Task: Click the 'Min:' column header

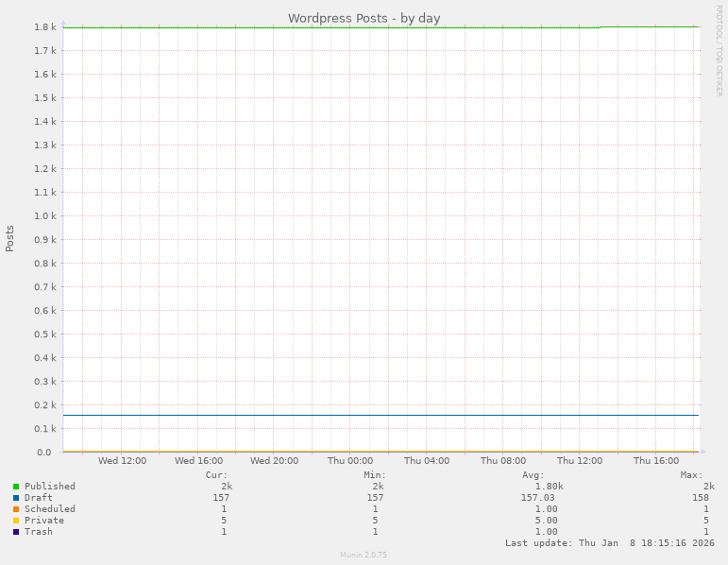Action: click(375, 475)
